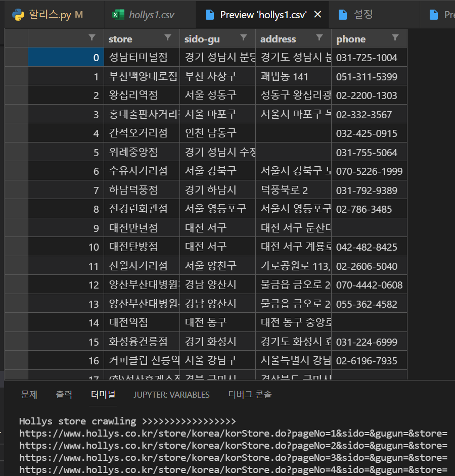Select the 서울 양천구 sido-gu cell
The height and width of the screenshot is (476, 455).
point(217,266)
